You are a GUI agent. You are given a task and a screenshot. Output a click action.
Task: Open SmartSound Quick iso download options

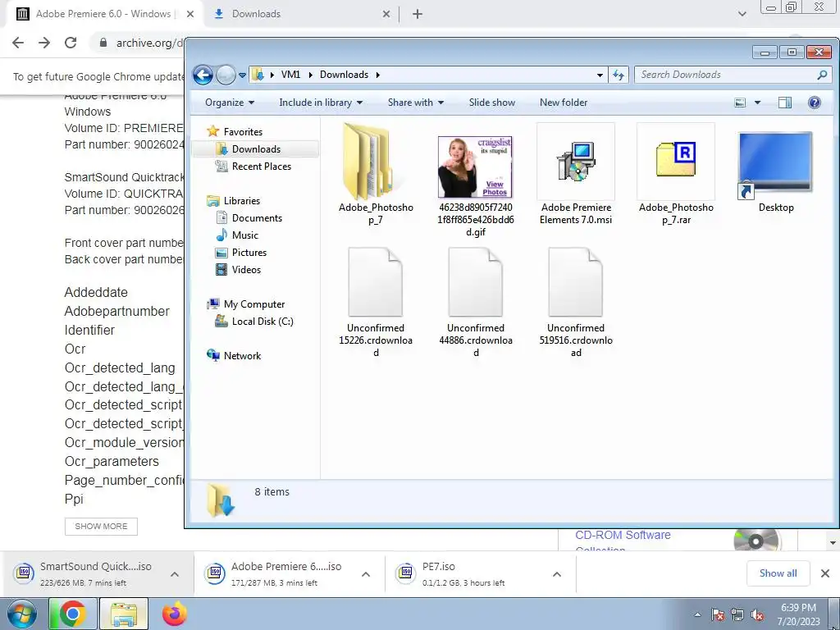point(175,574)
